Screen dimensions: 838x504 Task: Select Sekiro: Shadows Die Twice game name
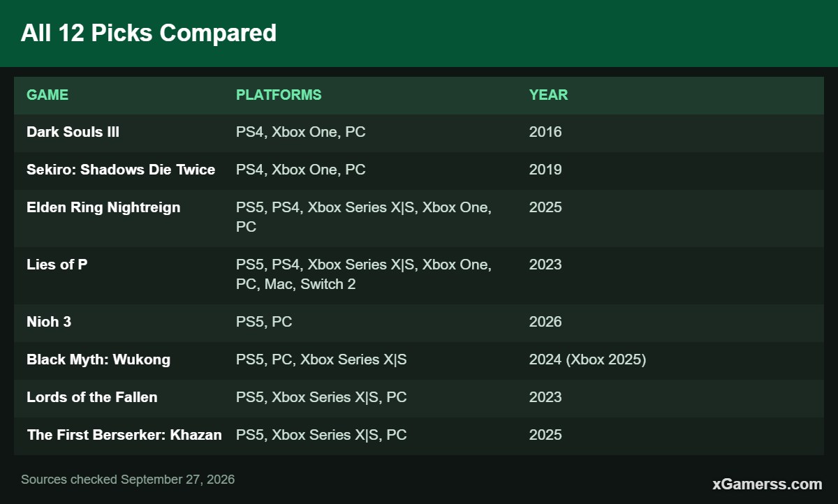click(121, 170)
